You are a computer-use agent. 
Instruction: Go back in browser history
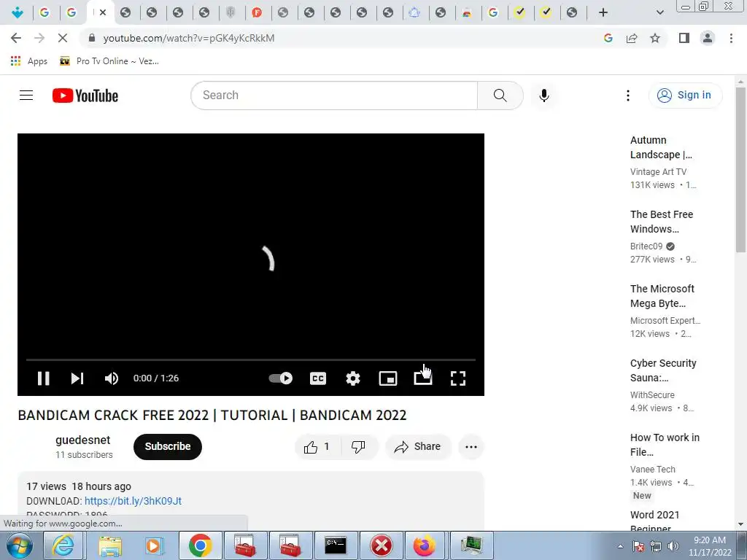point(16,38)
